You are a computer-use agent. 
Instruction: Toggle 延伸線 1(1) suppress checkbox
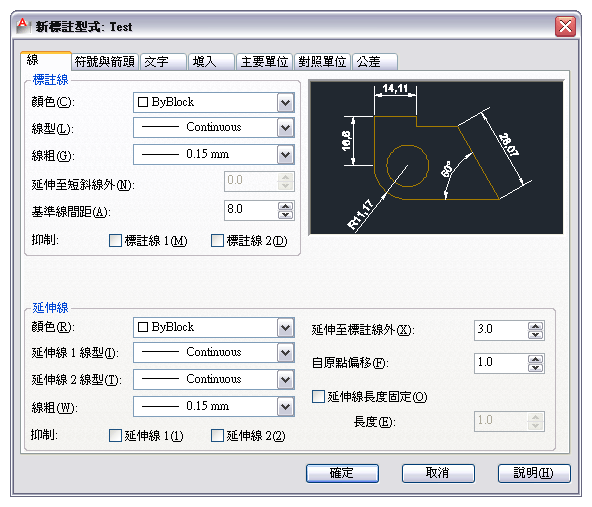[x=115, y=435]
